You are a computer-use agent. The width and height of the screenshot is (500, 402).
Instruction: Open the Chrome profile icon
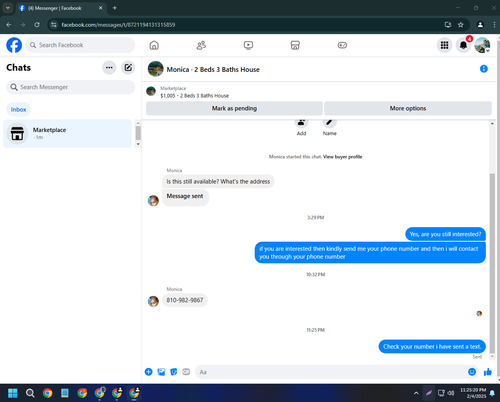(480, 25)
